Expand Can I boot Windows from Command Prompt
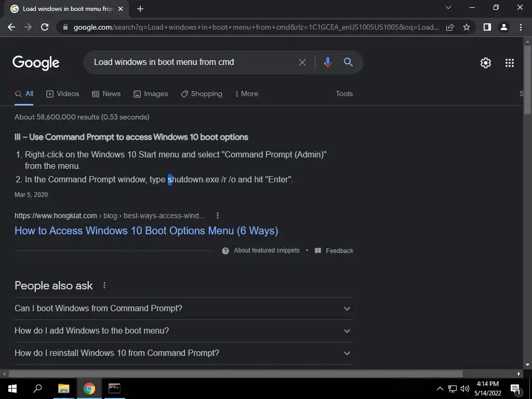The image size is (532, 399). point(184,309)
